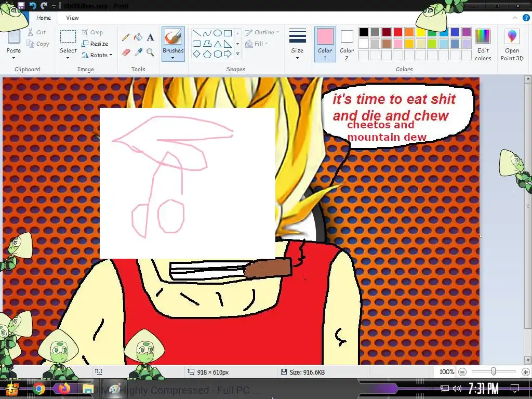The height and width of the screenshot is (399, 532).
Task: Open Firefox from the taskbar
Action: (63, 389)
